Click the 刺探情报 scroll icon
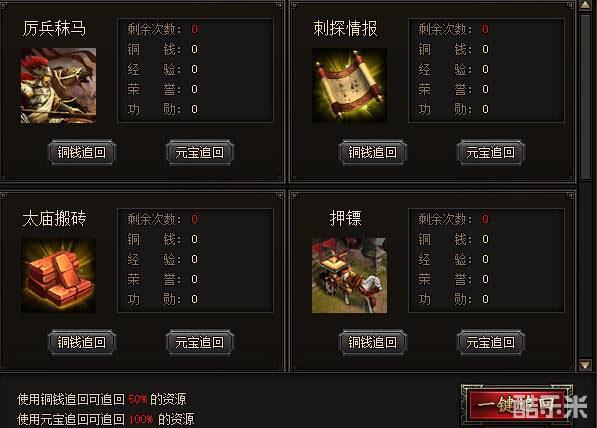The image size is (597, 428). click(350, 85)
